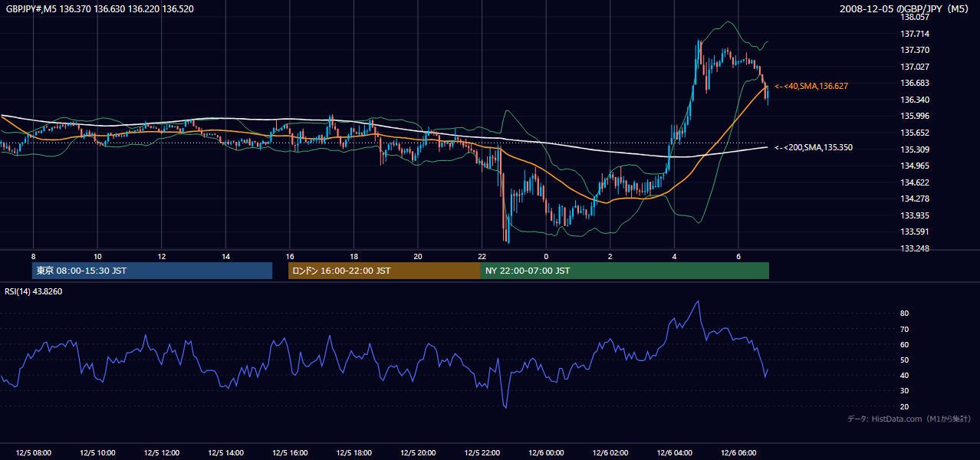The image size is (980, 460).
Task: Click the 12/5 12:00 bottom time label
Action: pyautogui.click(x=162, y=453)
